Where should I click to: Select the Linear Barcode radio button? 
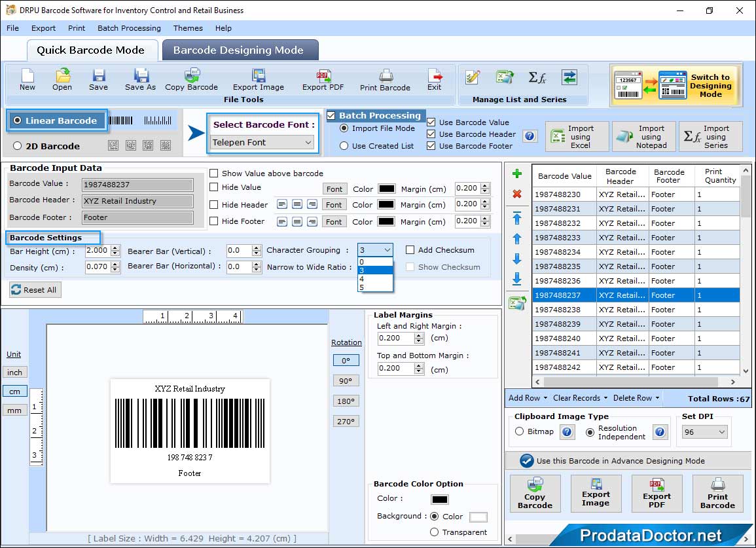pos(18,120)
